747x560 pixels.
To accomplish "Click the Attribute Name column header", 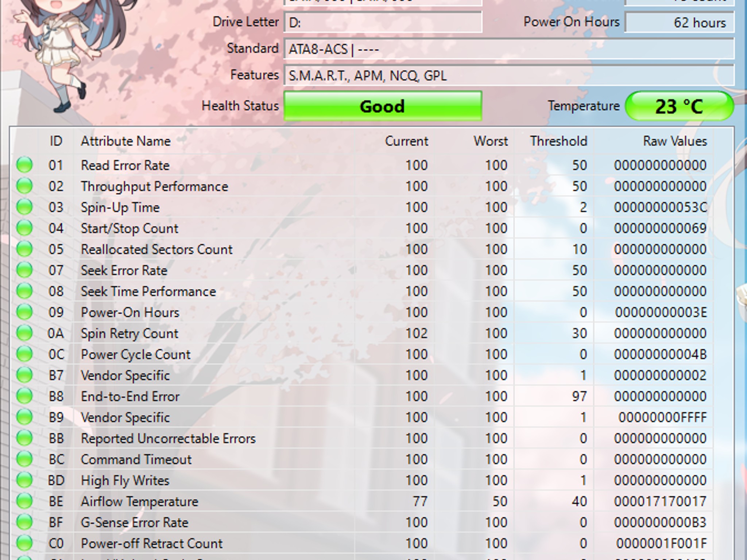I will click(126, 141).
